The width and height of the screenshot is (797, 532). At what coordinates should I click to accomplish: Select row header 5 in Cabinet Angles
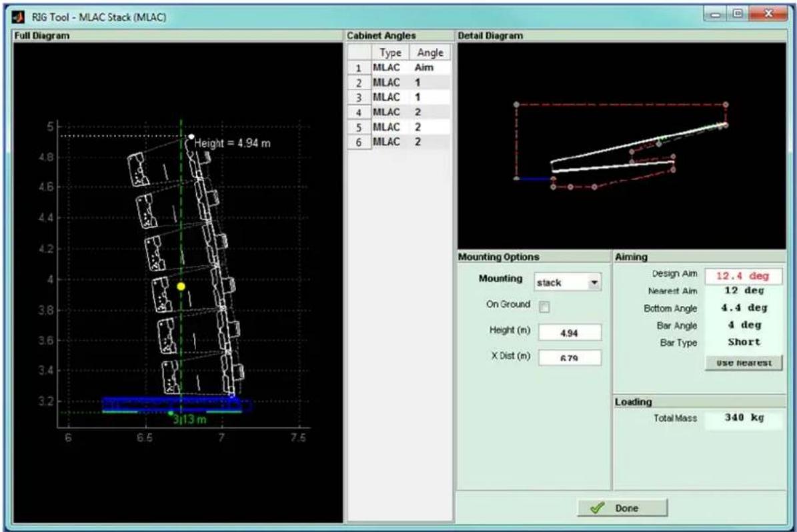(359, 127)
